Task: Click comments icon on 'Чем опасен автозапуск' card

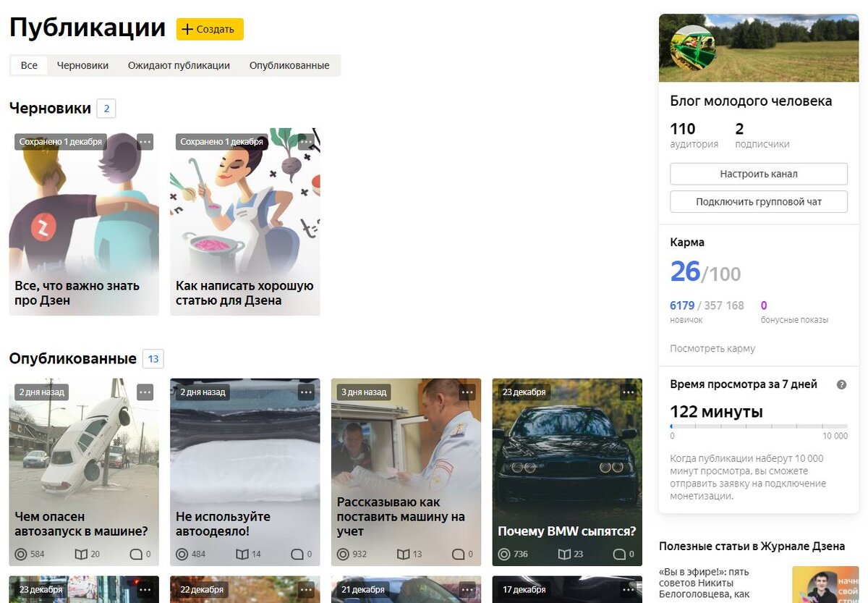Action: point(136,554)
